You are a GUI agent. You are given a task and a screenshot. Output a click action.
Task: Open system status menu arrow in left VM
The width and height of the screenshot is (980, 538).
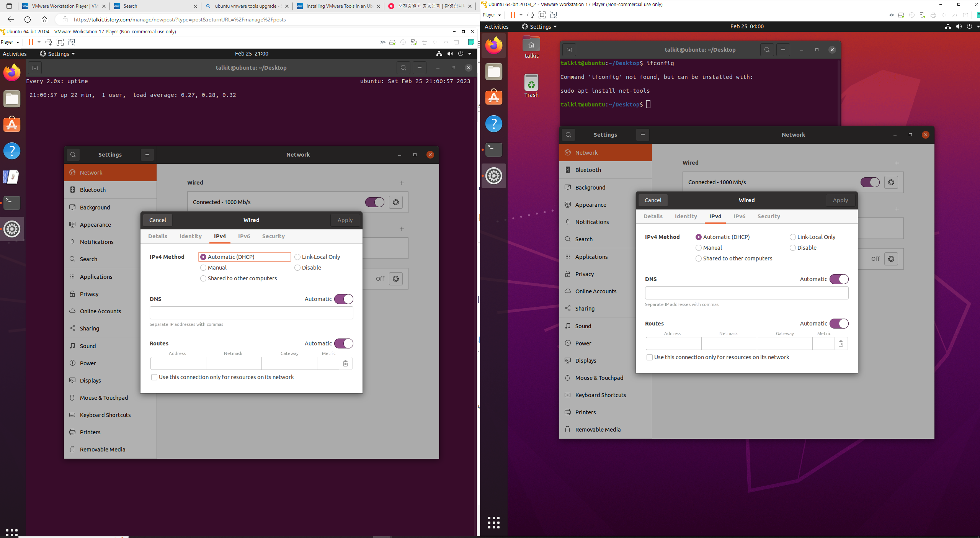(470, 54)
